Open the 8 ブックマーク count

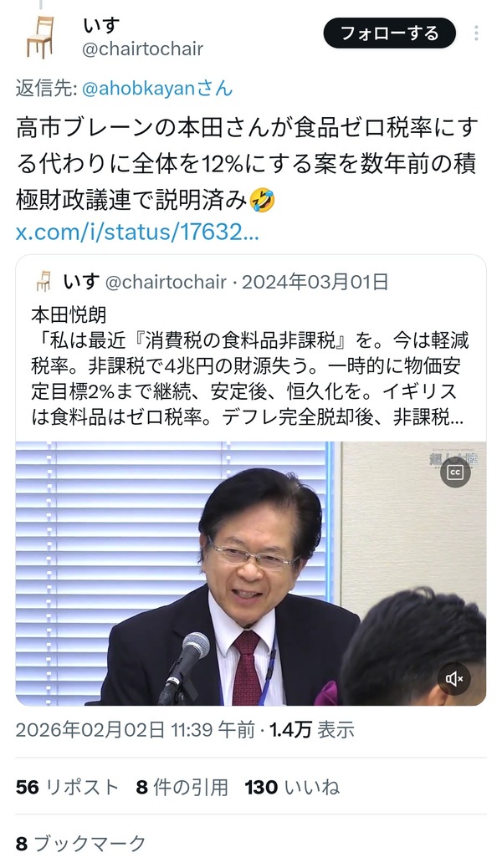pos(80,843)
